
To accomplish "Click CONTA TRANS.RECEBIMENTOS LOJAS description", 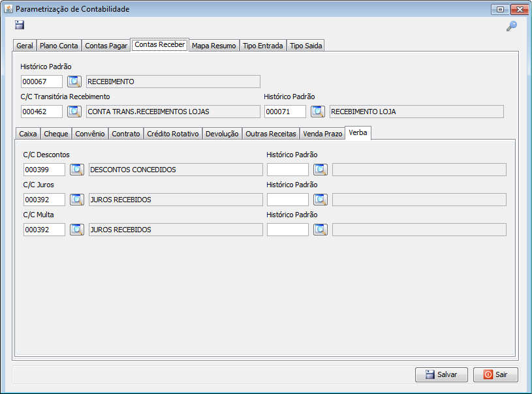I will (173, 112).
